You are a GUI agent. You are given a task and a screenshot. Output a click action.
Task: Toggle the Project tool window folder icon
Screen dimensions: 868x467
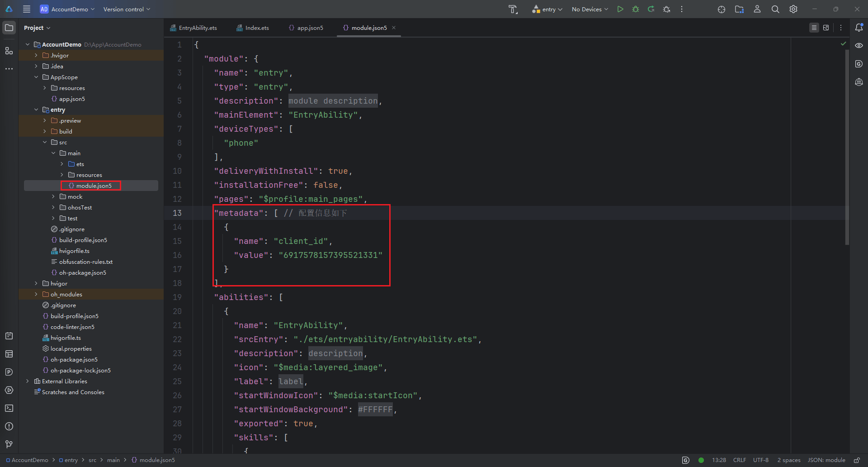click(x=9, y=28)
